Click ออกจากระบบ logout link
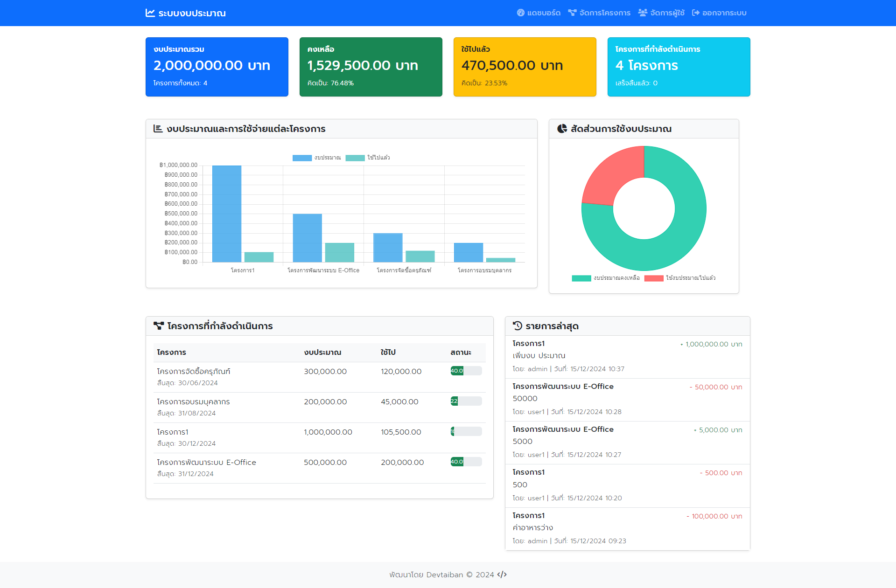This screenshot has height=588, width=896. 724,13
